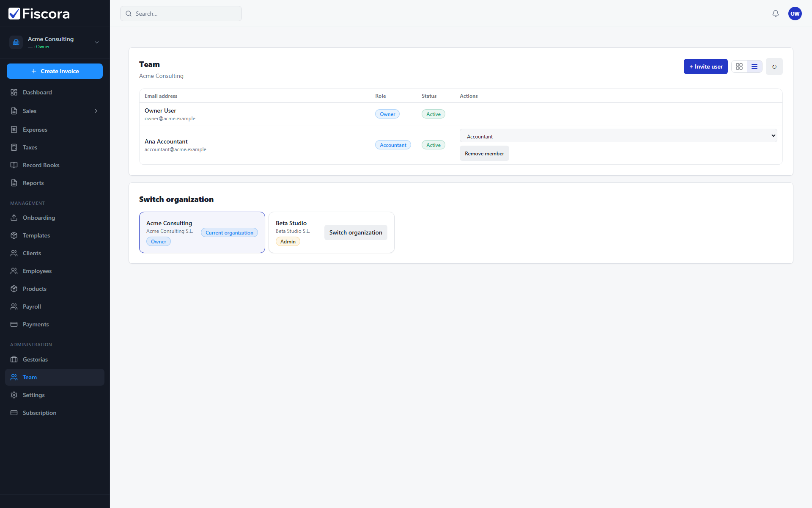Image resolution: width=812 pixels, height=508 pixels.
Task: Click Active status for Owner User
Action: (433, 114)
